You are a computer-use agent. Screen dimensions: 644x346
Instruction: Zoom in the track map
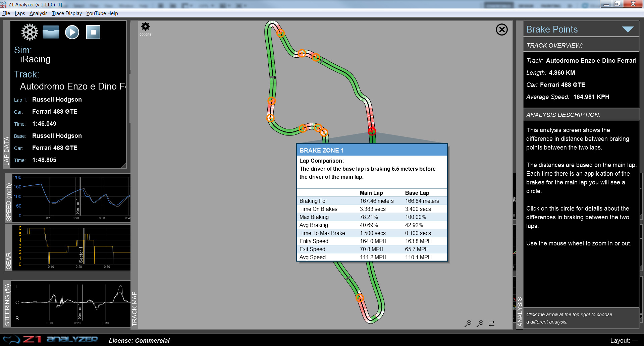click(480, 324)
